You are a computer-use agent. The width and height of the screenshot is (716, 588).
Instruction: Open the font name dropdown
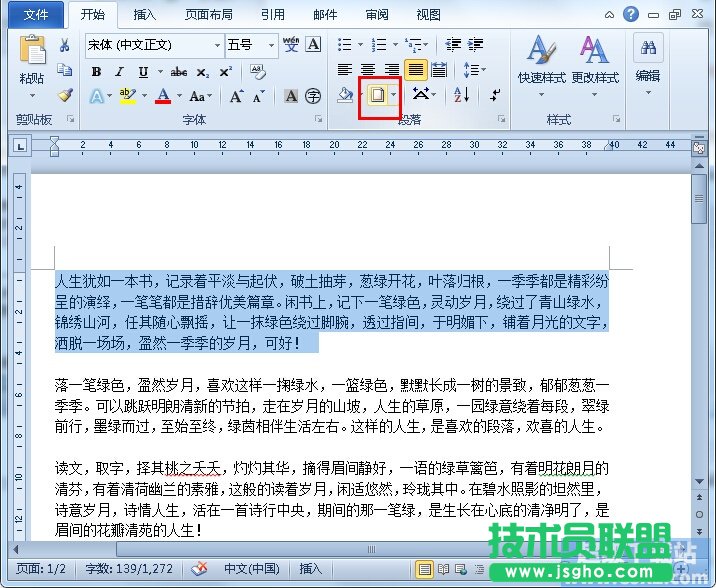click(217, 46)
